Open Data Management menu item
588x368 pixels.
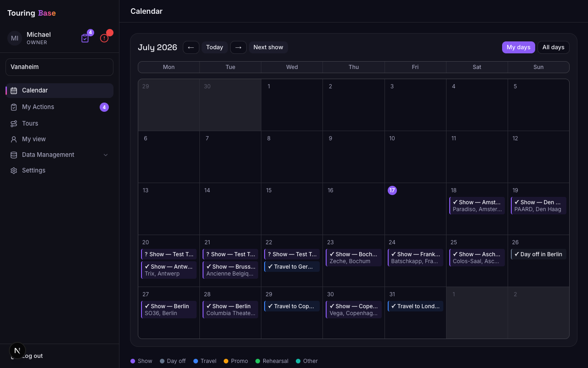coord(59,155)
